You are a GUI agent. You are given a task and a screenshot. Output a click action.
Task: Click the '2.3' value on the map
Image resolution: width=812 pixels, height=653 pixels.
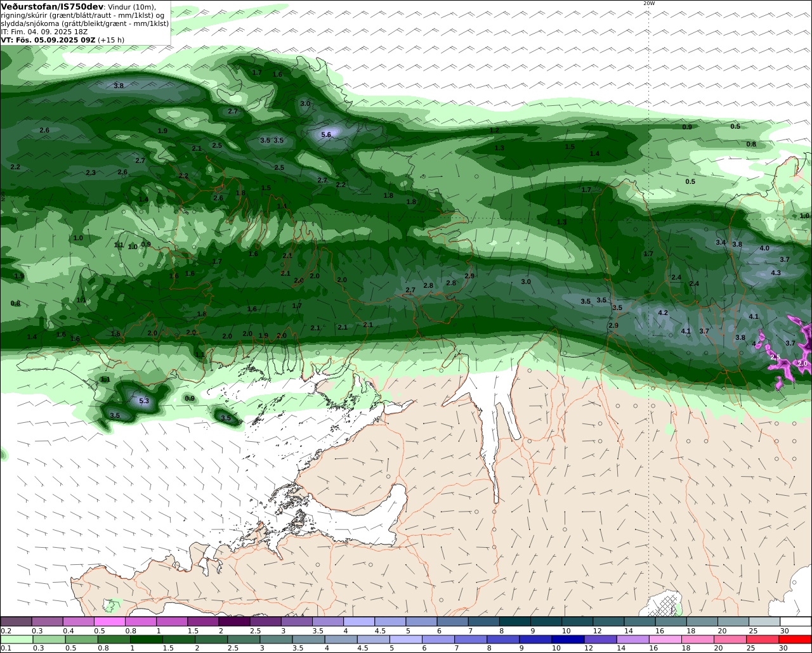(91, 172)
